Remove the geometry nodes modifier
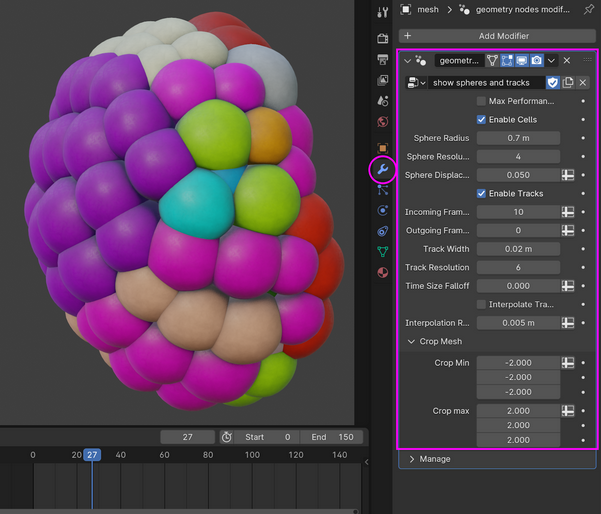601x514 pixels. coord(567,61)
